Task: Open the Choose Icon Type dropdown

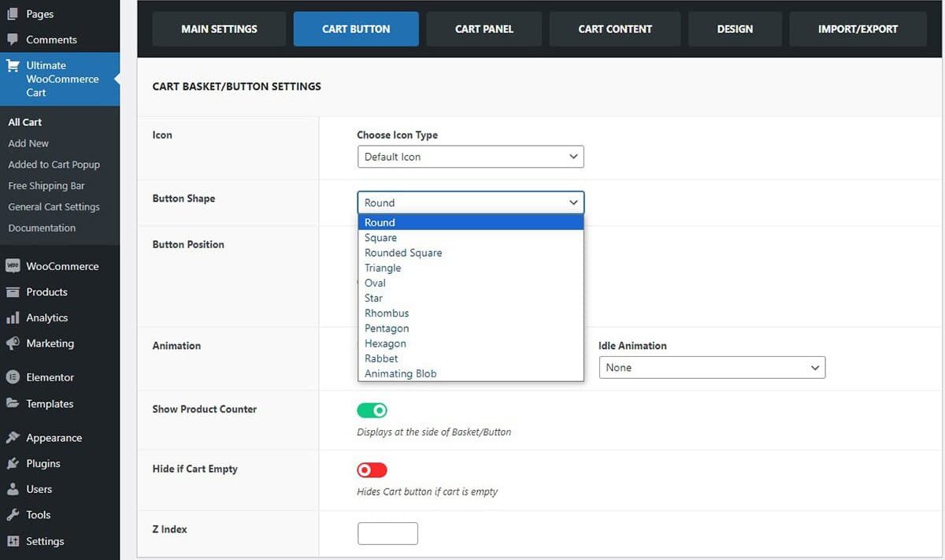Action: pyautogui.click(x=470, y=157)
